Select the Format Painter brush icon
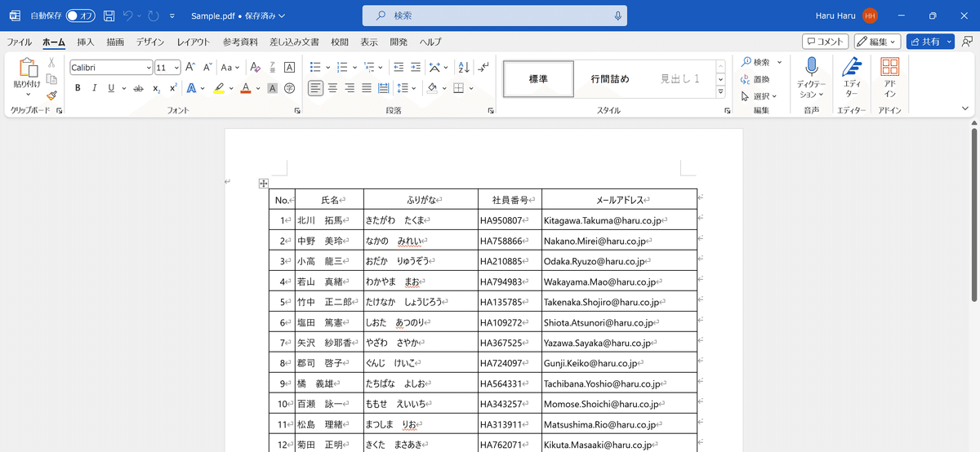This screenshot has height=452, width=980. click(x=51, y=95)
